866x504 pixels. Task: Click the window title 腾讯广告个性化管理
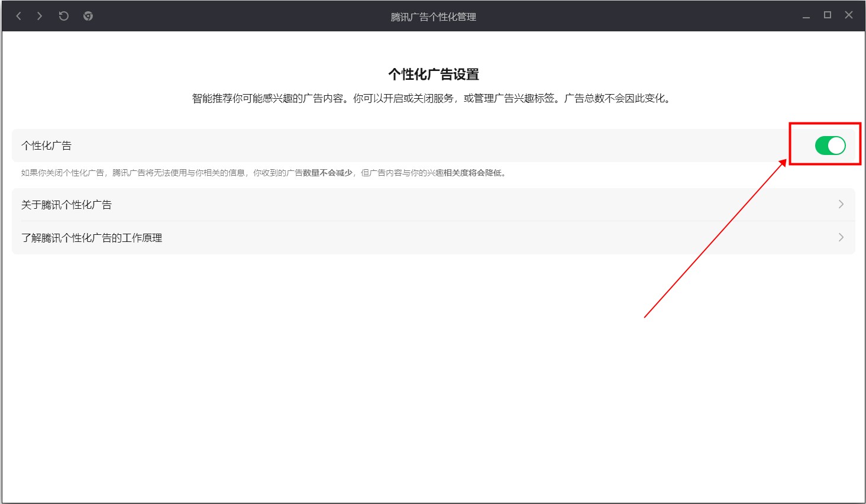click(x=434, y=17)
